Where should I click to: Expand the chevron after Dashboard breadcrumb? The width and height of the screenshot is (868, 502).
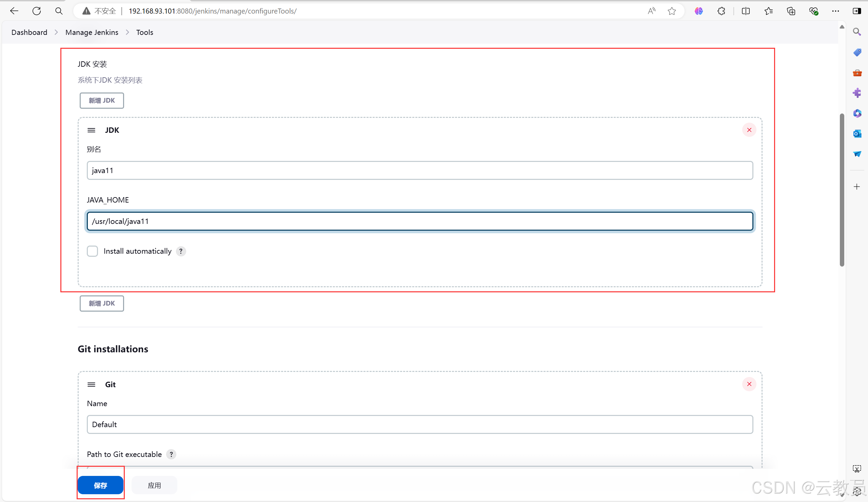[x=56, y=32]
